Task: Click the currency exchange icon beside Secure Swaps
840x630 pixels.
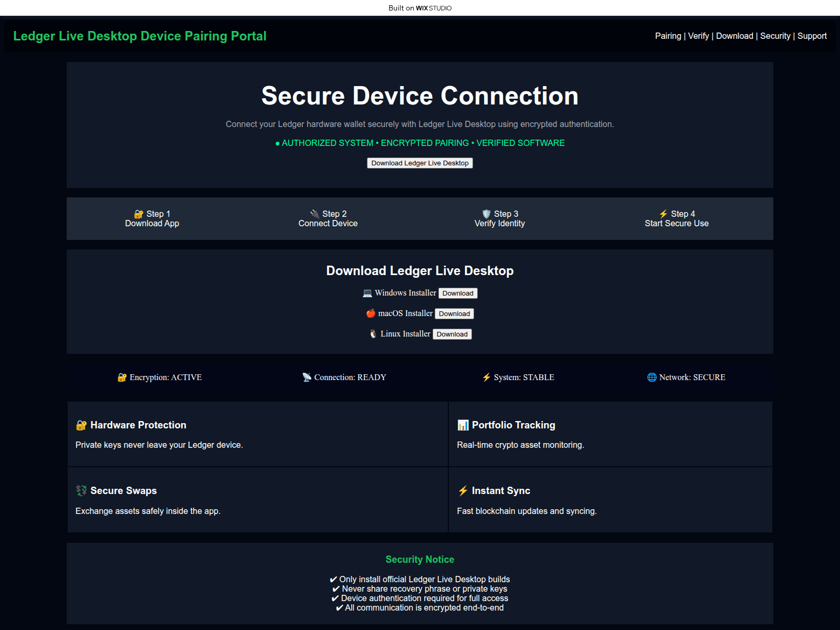Action: tap(81, 491)
